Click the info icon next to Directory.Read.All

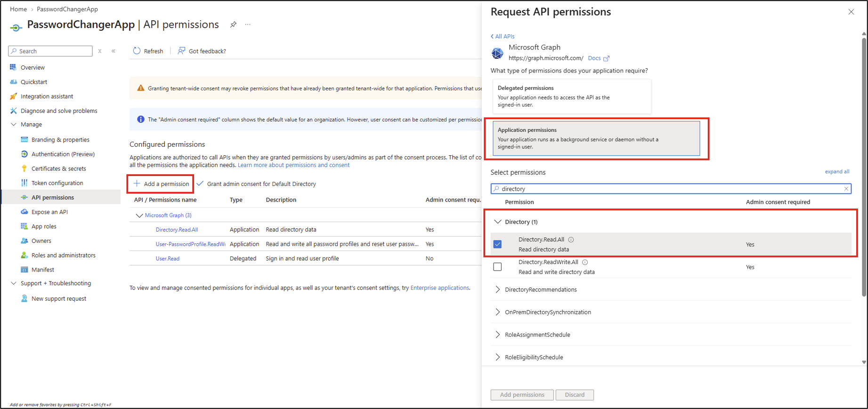point(571,240)
